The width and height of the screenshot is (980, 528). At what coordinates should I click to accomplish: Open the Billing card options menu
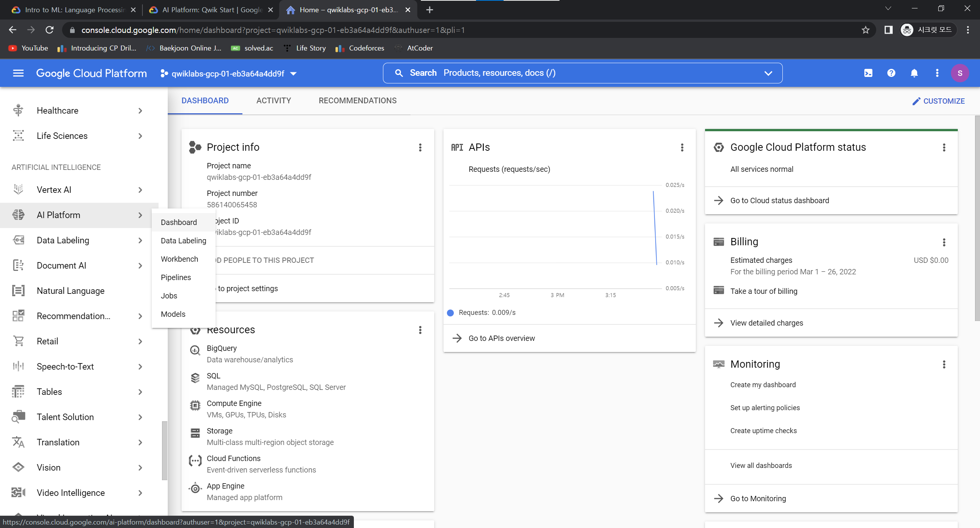(x=944, y=242)
